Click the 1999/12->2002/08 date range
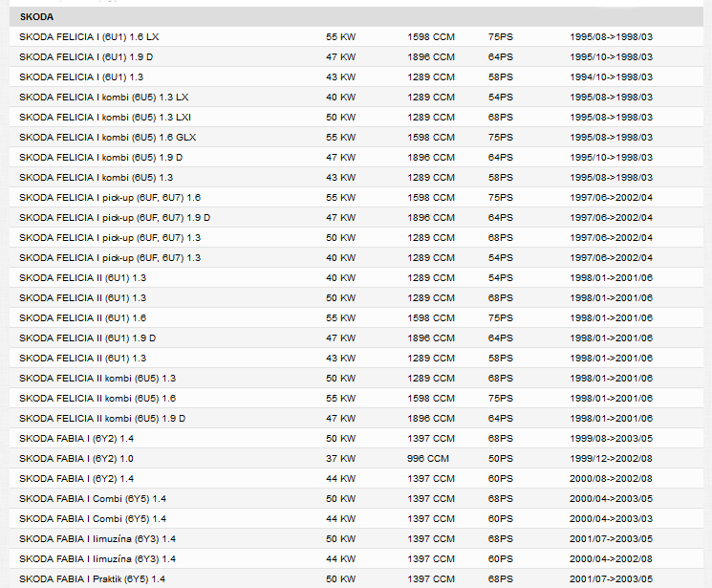 point(611,459)
